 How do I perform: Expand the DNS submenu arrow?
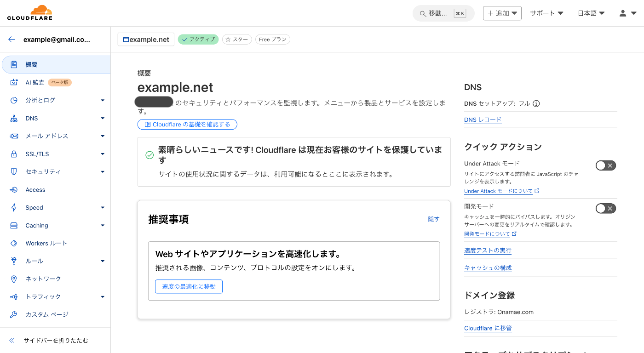pyautogui.click(x=103, y=118)
